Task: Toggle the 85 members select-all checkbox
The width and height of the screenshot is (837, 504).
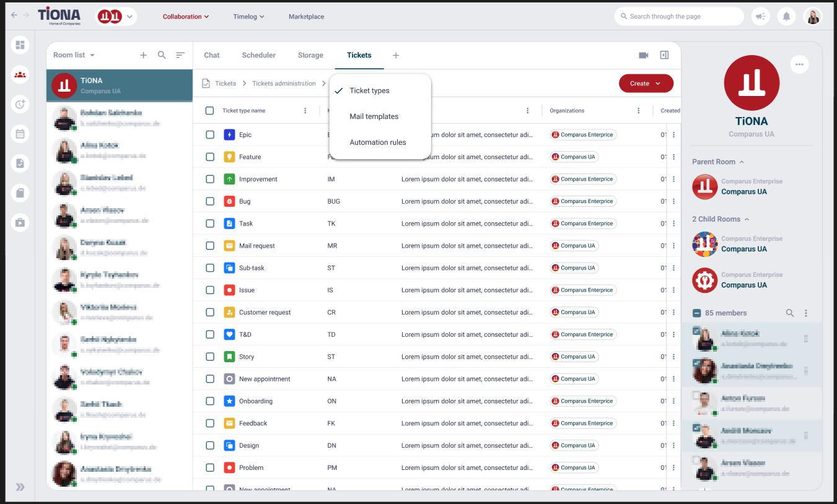Action: click(697, 313)
